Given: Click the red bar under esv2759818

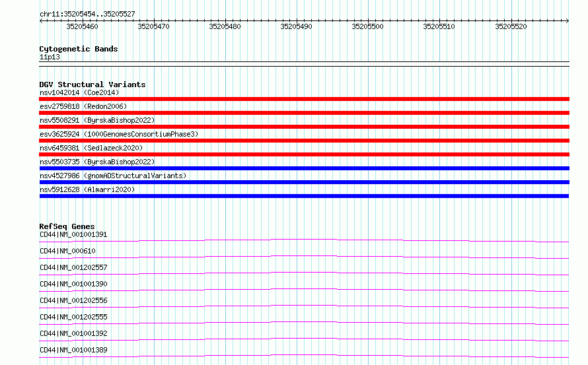Looking at the screenshot, I should [304, 113].
